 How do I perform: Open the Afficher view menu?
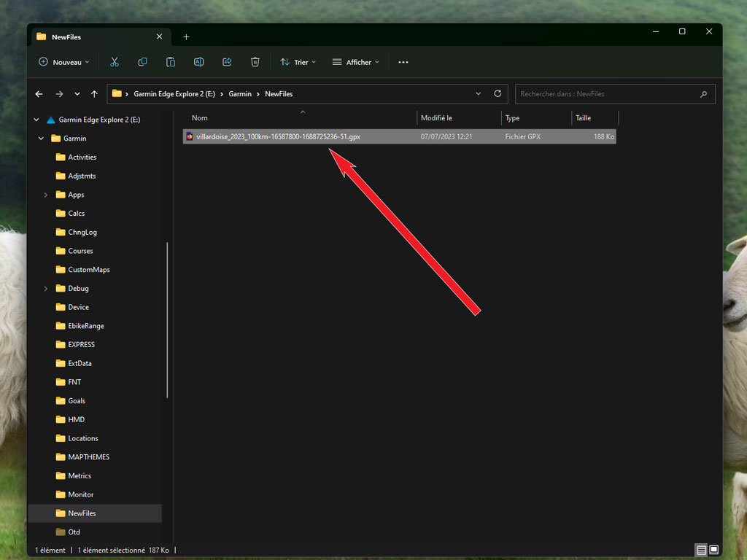tap(356, 62)
